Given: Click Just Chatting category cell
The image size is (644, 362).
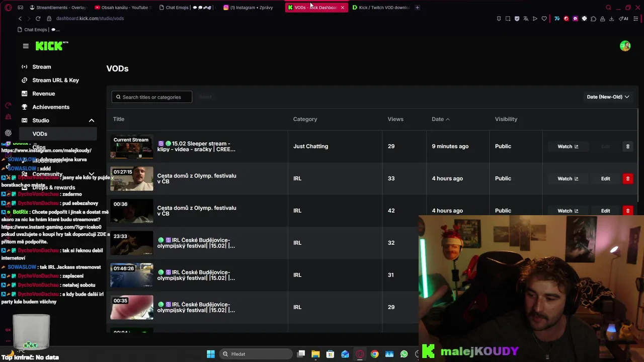Looking at the screenshot, I should click(310, 146).
